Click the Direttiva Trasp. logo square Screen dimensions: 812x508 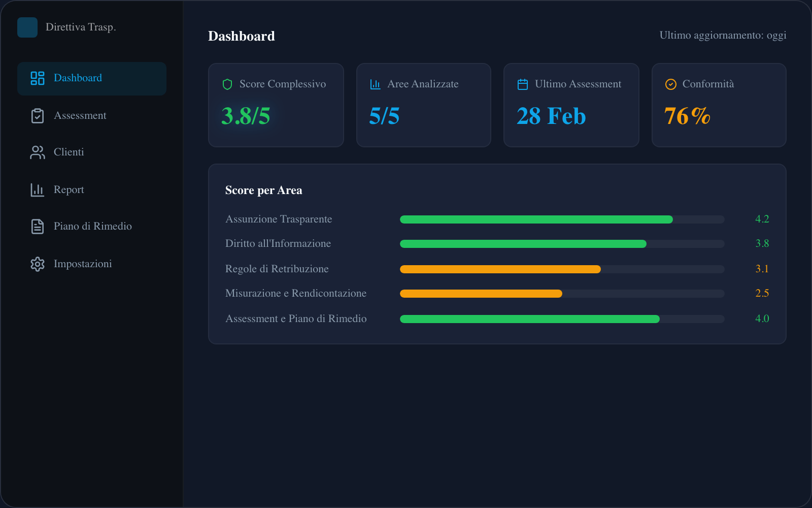pos(27,27)
